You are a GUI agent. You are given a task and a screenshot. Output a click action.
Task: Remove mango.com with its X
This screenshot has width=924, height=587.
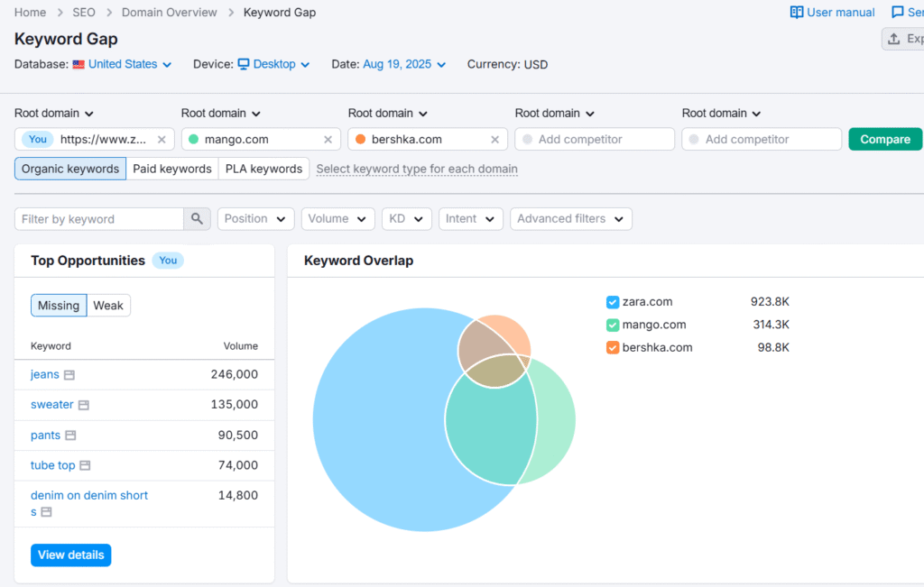click(328, 140)
